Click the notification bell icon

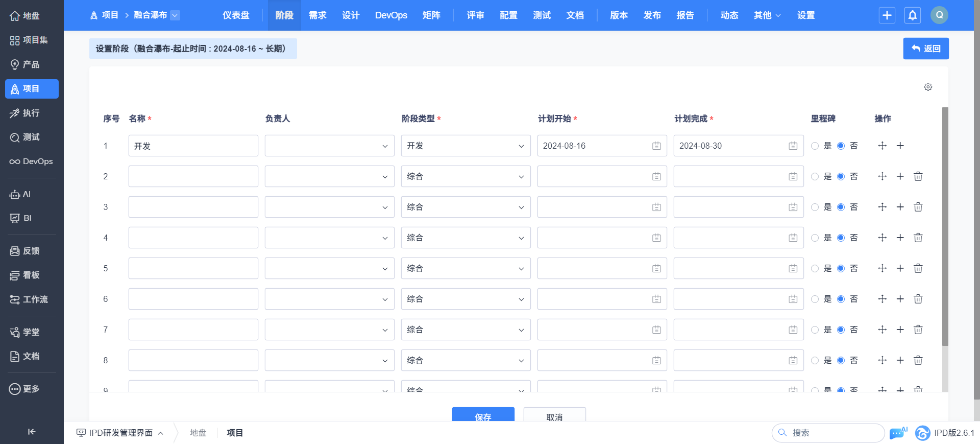tap(913, 15)
